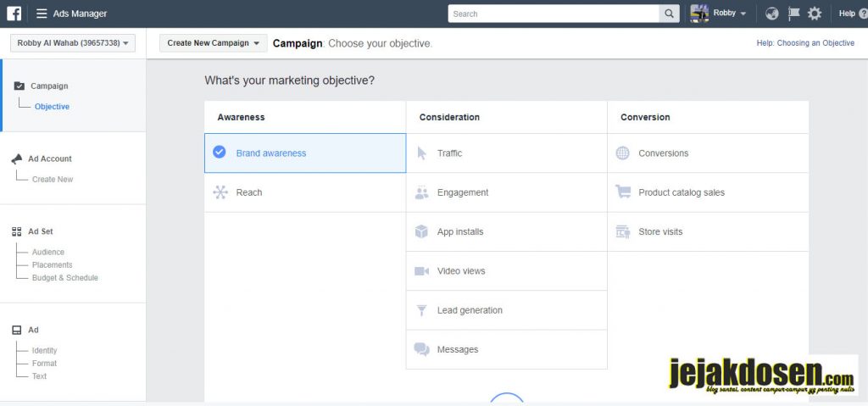Open the settings gear icon

point(815,14)
